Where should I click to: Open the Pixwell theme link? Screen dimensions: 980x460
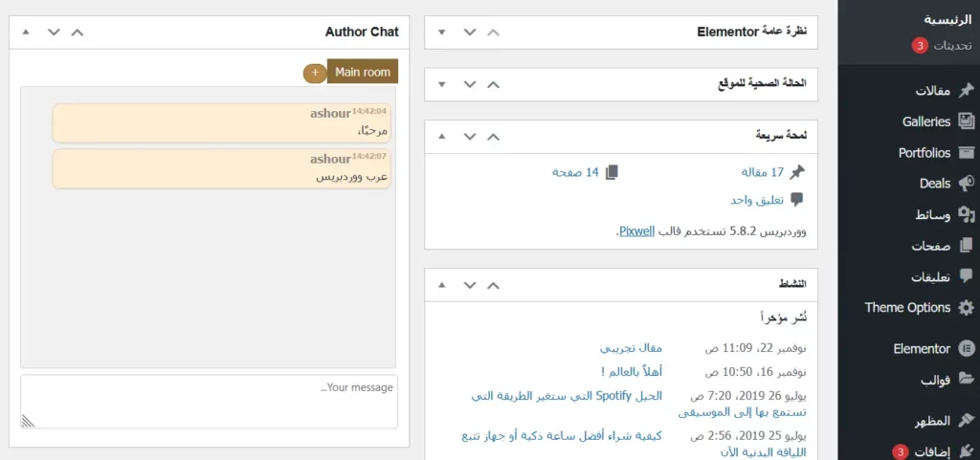(x=636, y=231)
